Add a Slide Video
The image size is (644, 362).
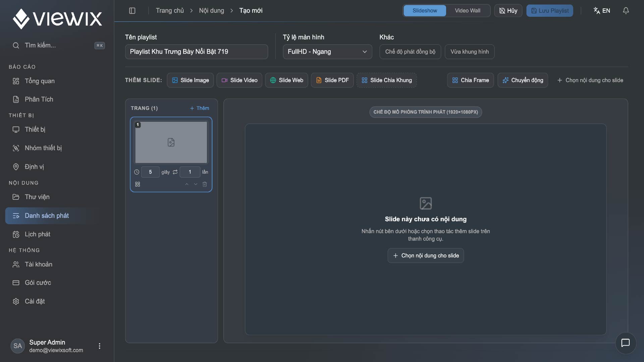(239, 80)
